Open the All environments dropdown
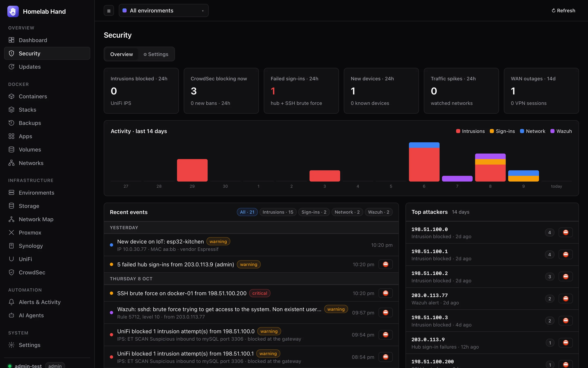The height and width of the screenshot is (368, 588). pos(164,10)
